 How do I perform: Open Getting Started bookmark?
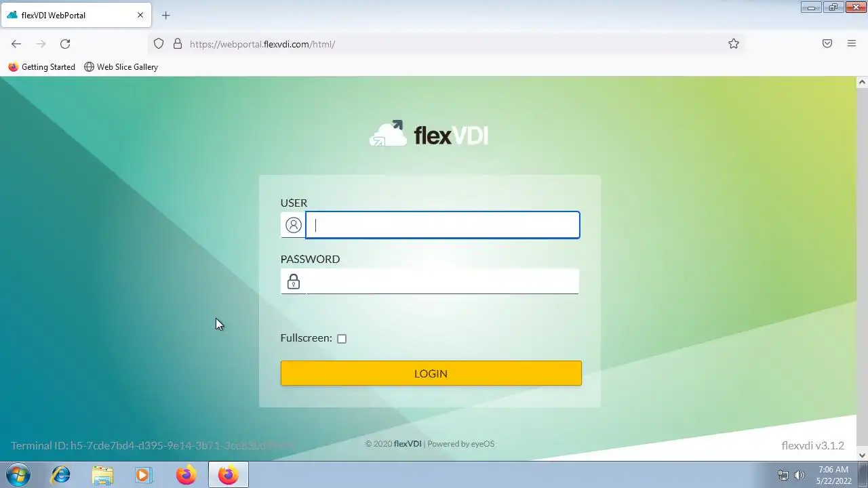(x=41, y=67)
